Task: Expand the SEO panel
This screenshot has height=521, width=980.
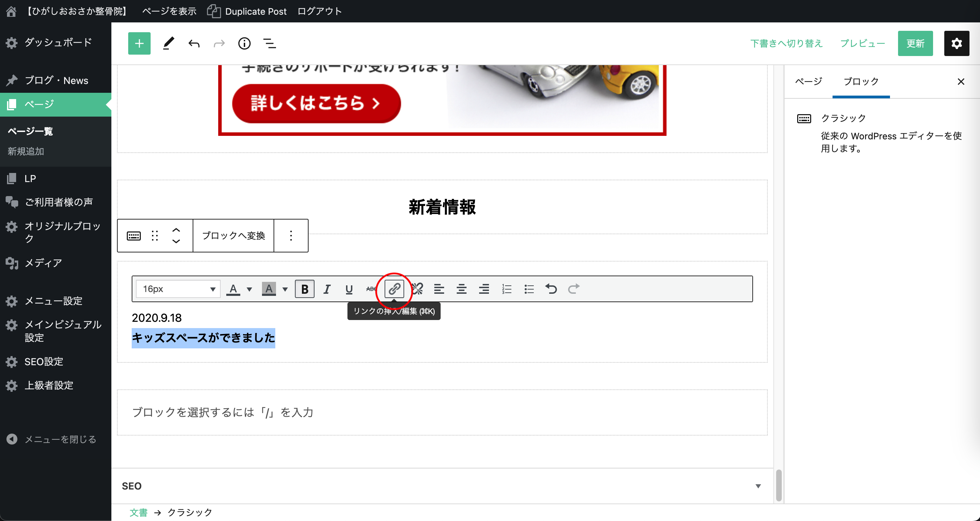Action: click(758, 486)
